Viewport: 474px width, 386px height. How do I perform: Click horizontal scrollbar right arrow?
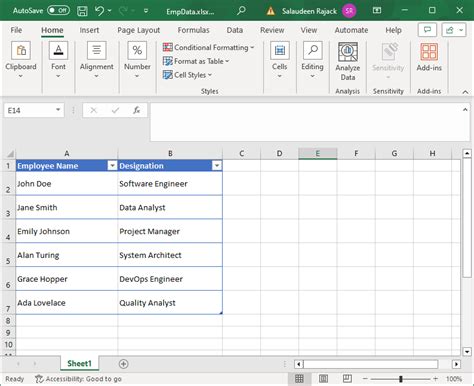[456, 364]
